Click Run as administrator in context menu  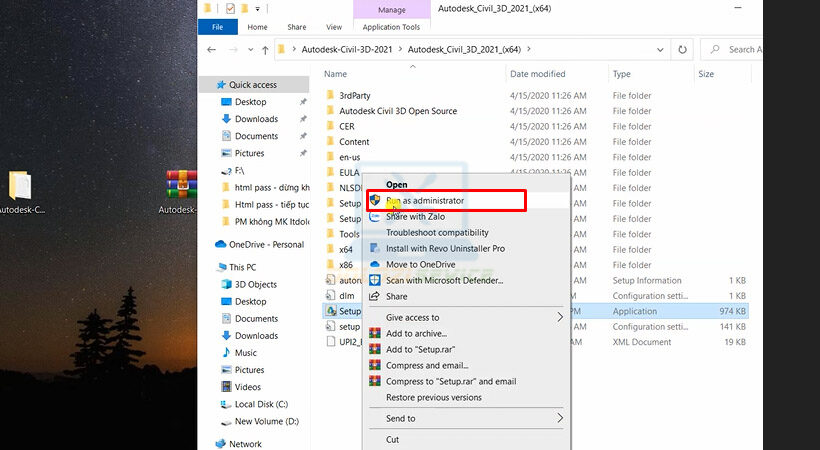pyautogui.click(x=425, y=201)
